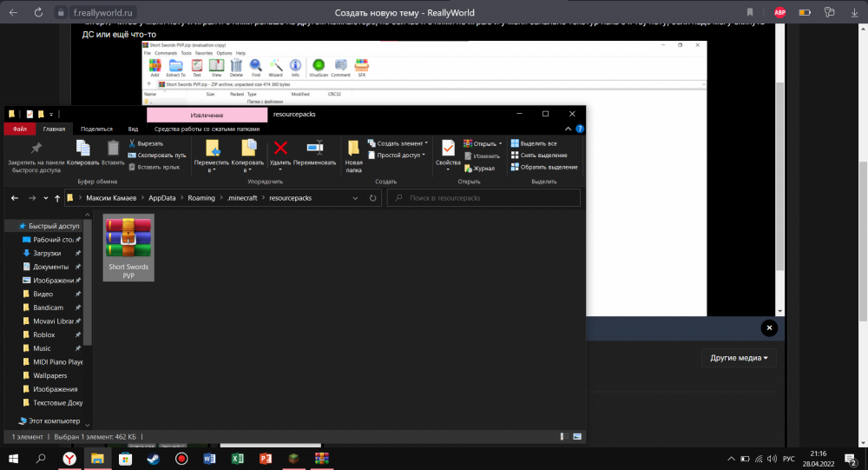Click the red Удалить delete icon
The height and width of the screenshot is (470, 868).
(x=280, y=148)
